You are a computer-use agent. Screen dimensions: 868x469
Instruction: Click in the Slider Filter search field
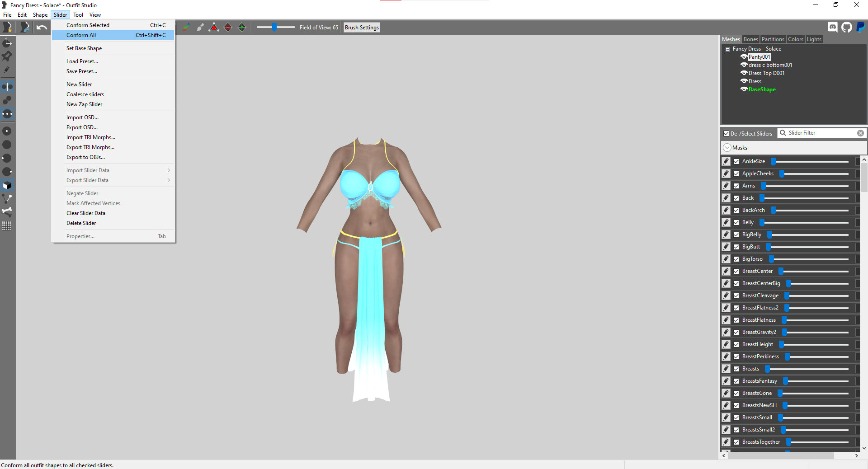(x=822, y=133)
